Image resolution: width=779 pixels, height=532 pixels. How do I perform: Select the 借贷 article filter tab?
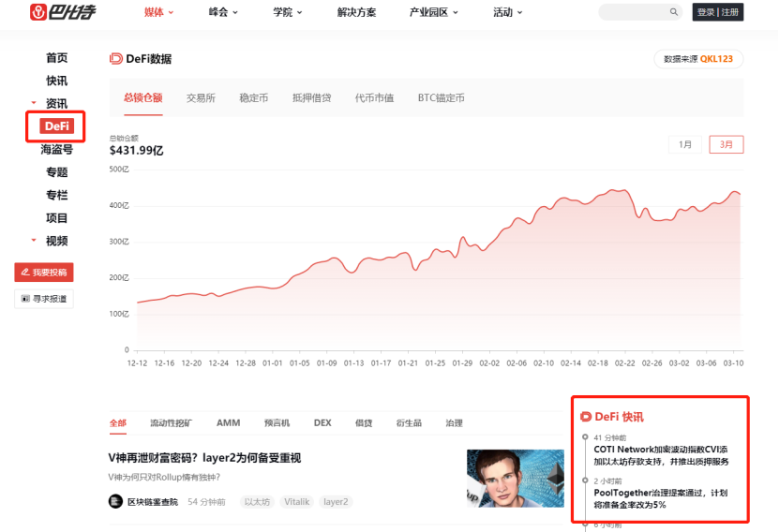click(x=364, y=422)
